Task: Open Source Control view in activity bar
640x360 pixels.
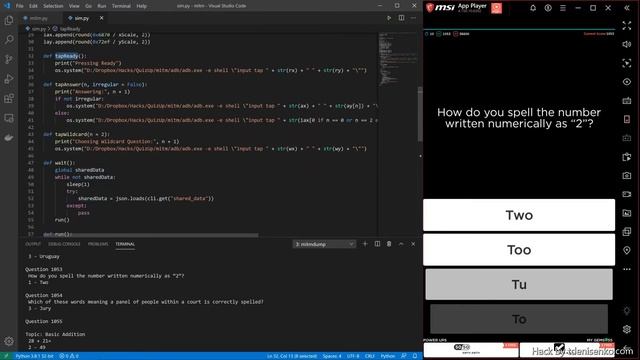Action: coord(9,59)
